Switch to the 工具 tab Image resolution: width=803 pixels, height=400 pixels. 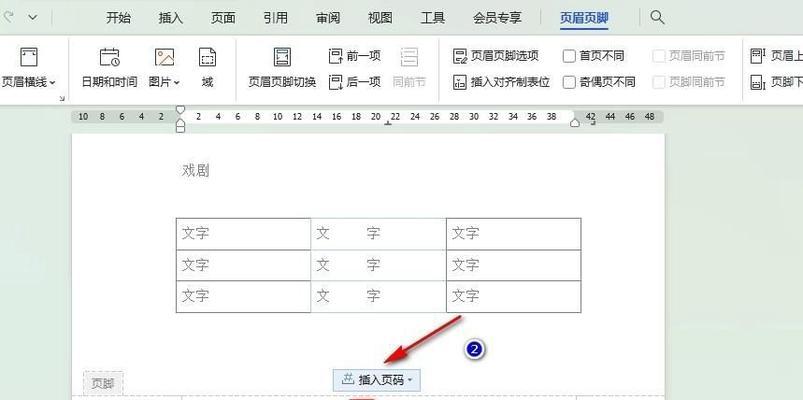click(x=432, y=18)
